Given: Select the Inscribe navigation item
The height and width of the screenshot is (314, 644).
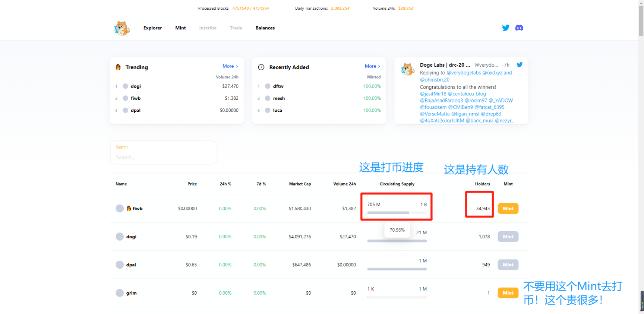Looking at the screenshot, I should click(208, 28).
